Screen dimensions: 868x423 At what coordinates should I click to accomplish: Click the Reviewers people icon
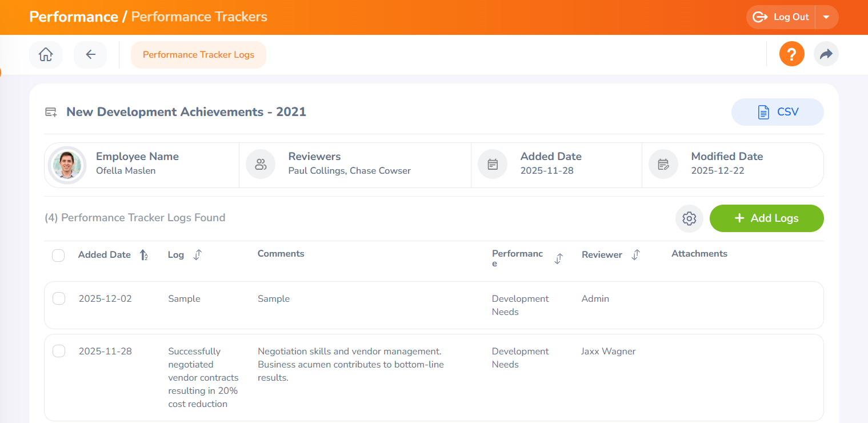[261, 165]
